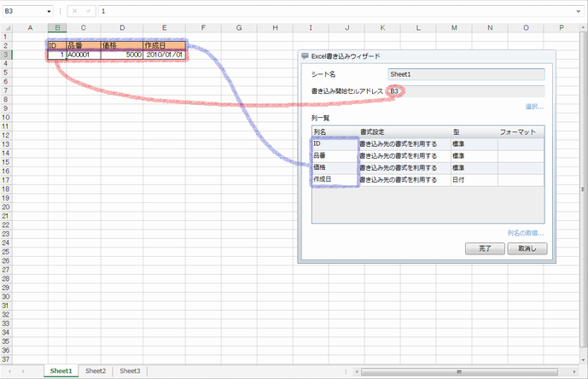Click the 列名の取得... link
Viewport: 588px width, 379px height.
pyautogui.click(x=525, y=233)
